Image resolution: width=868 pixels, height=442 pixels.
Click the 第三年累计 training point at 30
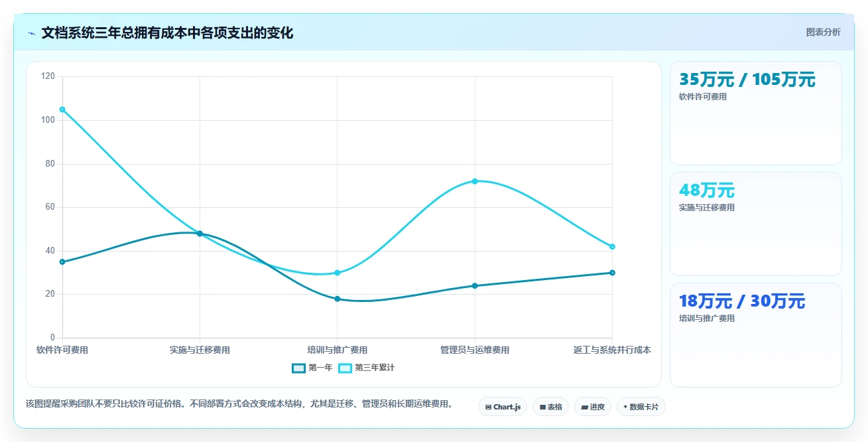337,273
